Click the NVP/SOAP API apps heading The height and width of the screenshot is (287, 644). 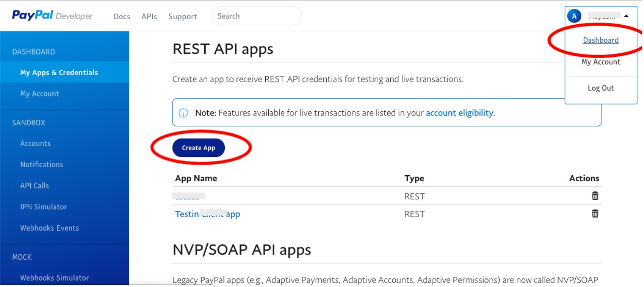point(241,249)
